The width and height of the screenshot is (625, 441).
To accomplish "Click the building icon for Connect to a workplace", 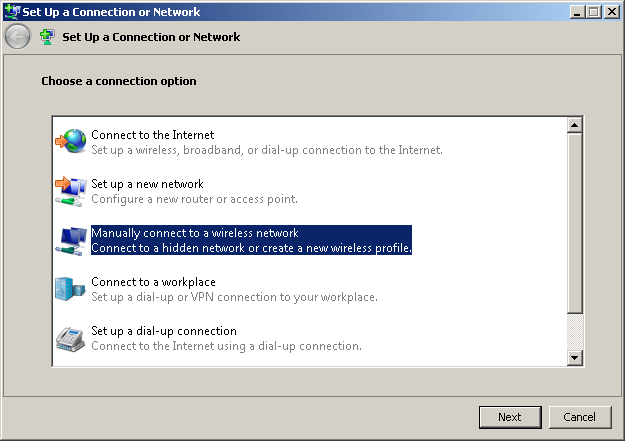I will [x=70, y=289].
